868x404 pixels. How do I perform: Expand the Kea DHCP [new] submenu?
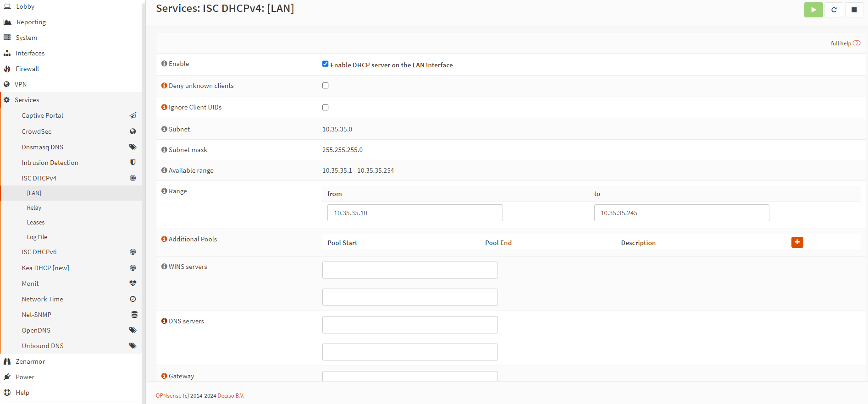coord(45,268)
